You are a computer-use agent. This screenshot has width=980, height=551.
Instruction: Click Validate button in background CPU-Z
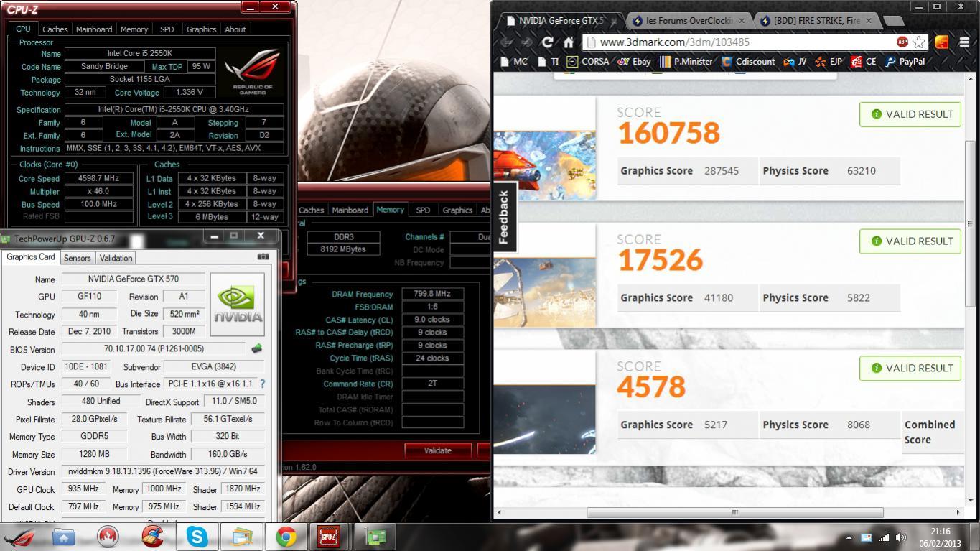438,450
